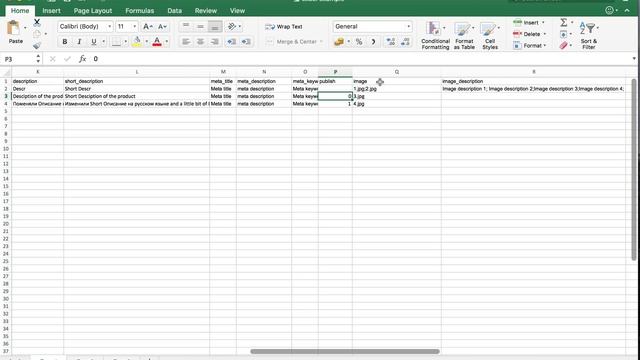Viewport: 640px width, 360px height.
Task: Click the Decrease Decimal icon
Action: click(405, 42)
